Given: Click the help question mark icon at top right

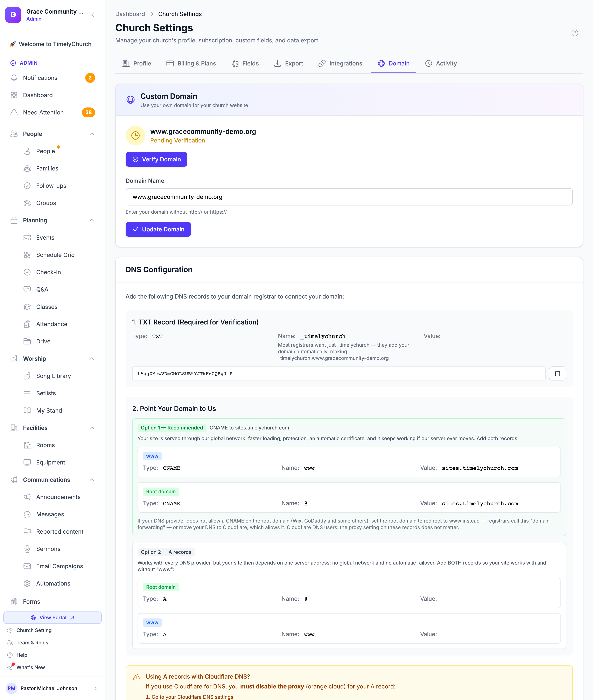Looking at the screenshot, I should [x=574, y=33].
